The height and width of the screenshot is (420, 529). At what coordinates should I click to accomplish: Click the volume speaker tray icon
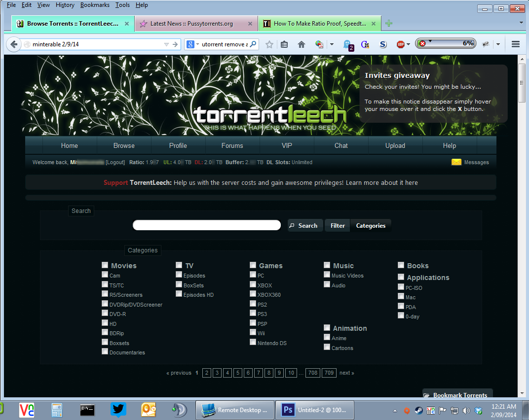click(x=466, y=411)
